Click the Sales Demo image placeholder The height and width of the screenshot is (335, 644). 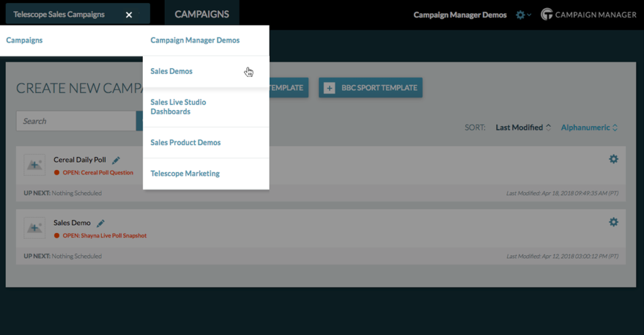coord(34,228)
